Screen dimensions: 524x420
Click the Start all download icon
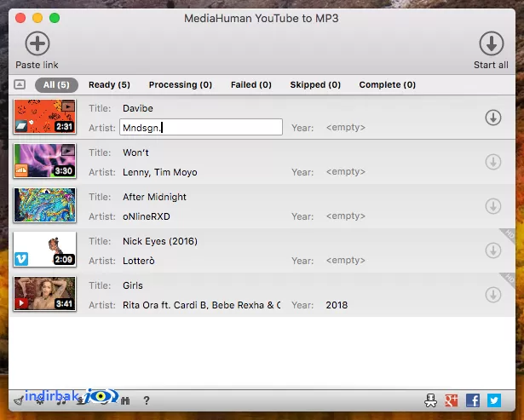point(492,43)
